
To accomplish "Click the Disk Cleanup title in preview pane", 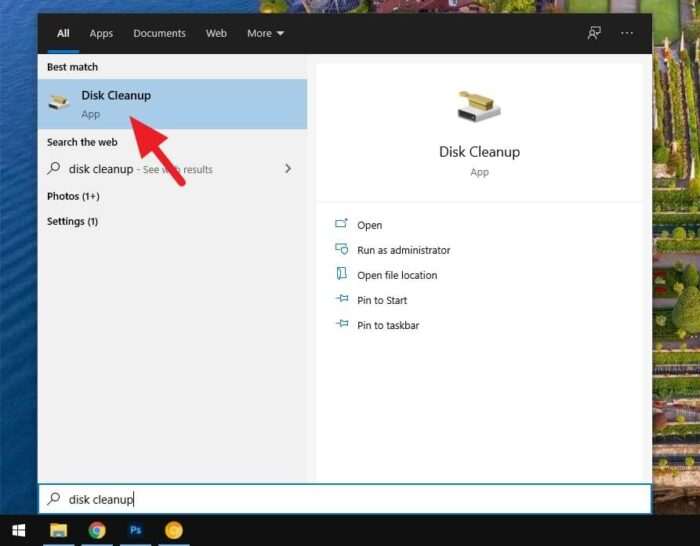I will tap(479, 152).
